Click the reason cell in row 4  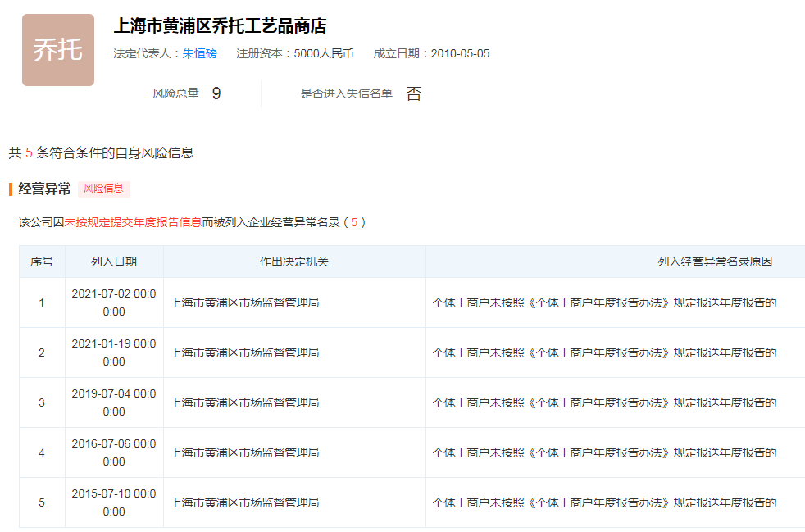[x=615, y=452]
